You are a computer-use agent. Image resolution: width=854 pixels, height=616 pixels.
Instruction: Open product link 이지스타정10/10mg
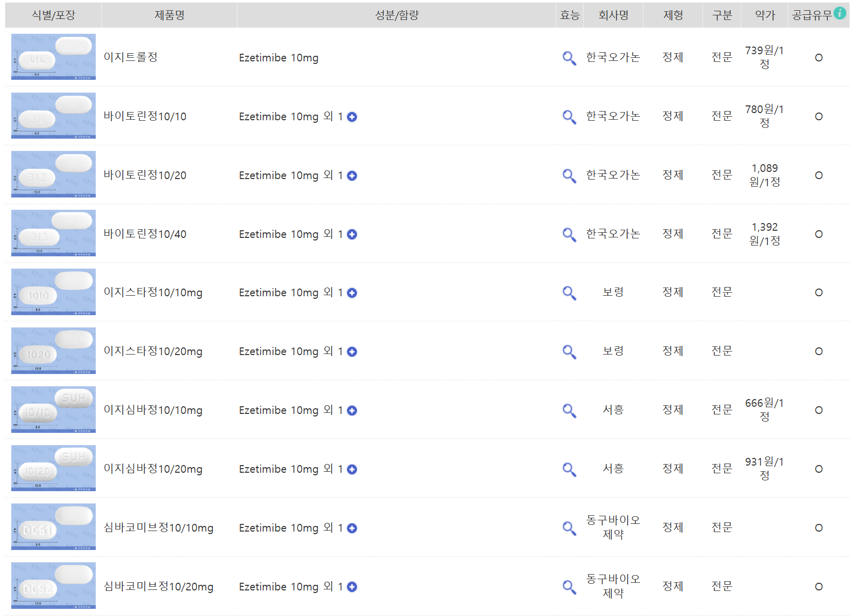pyautogui.click(x=153, y=293)
